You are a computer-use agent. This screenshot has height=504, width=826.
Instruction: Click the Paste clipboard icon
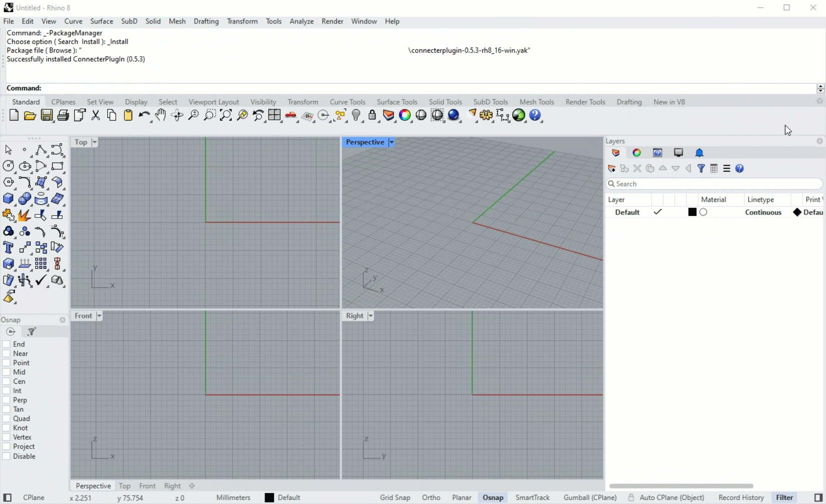tap(128, 115)
